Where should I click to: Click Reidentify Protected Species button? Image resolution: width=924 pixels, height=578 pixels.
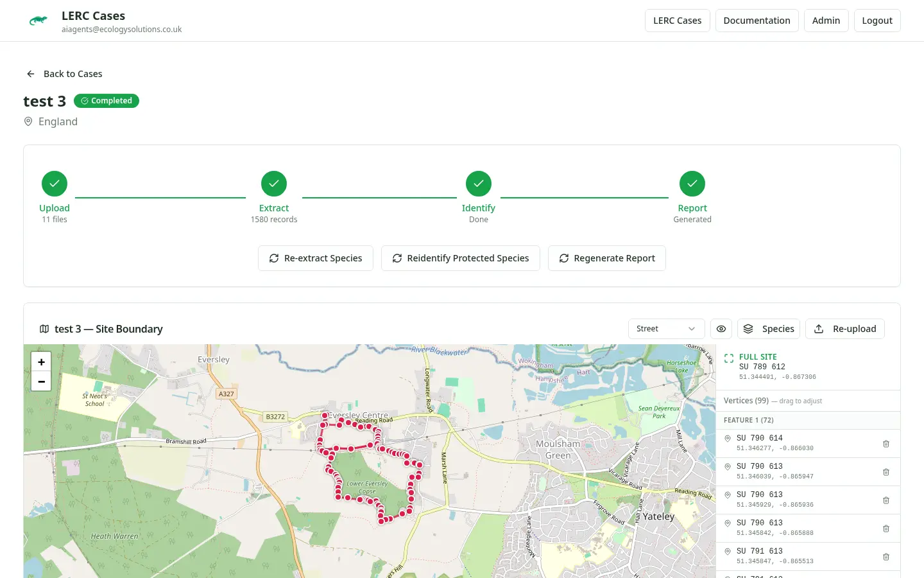[x=461, y=258]
